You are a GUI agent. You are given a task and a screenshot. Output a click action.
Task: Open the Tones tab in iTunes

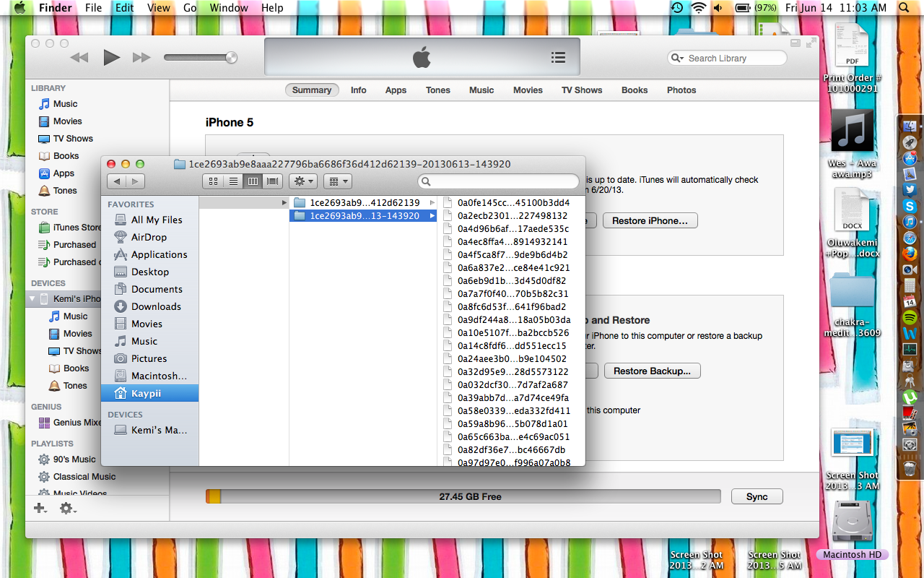coord(438,90)
